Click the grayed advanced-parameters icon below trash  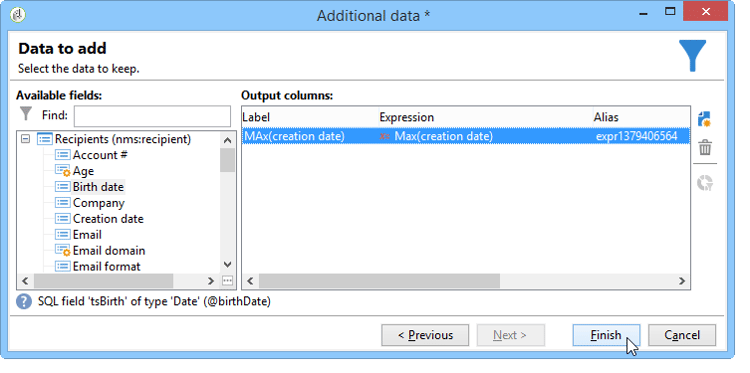pyautogui.click(x=705, y=183)
